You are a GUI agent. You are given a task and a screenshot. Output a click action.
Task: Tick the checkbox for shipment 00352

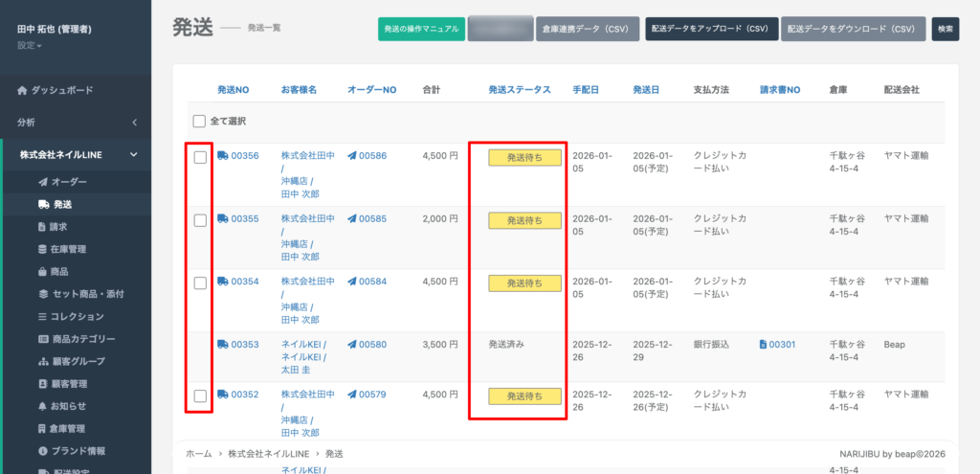[200, 395]
